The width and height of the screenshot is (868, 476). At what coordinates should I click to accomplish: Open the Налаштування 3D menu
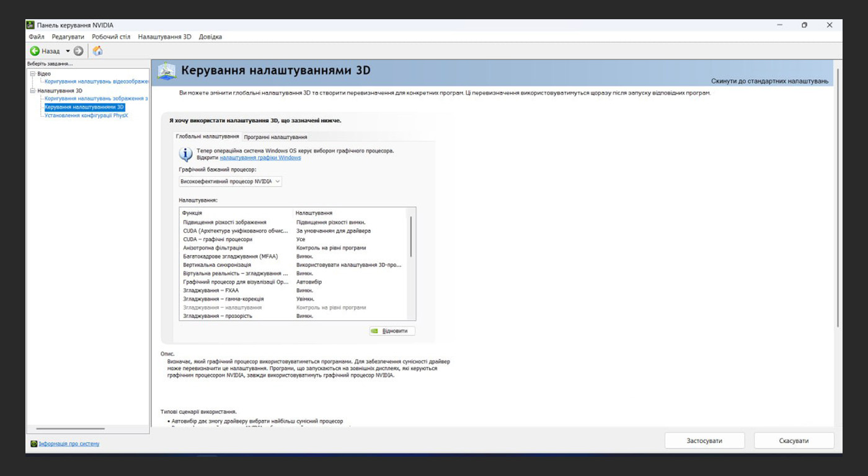click(x=165, y=37)
